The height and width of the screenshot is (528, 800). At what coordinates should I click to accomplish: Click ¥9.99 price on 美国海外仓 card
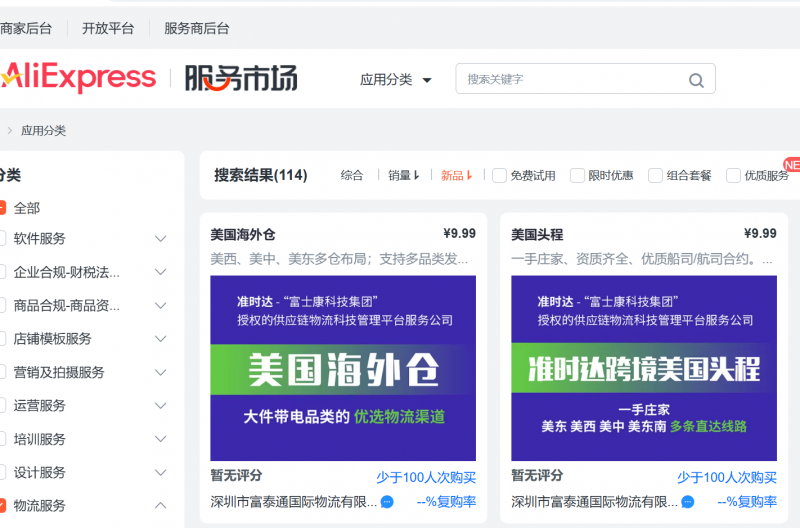click(x=459, y=234)
